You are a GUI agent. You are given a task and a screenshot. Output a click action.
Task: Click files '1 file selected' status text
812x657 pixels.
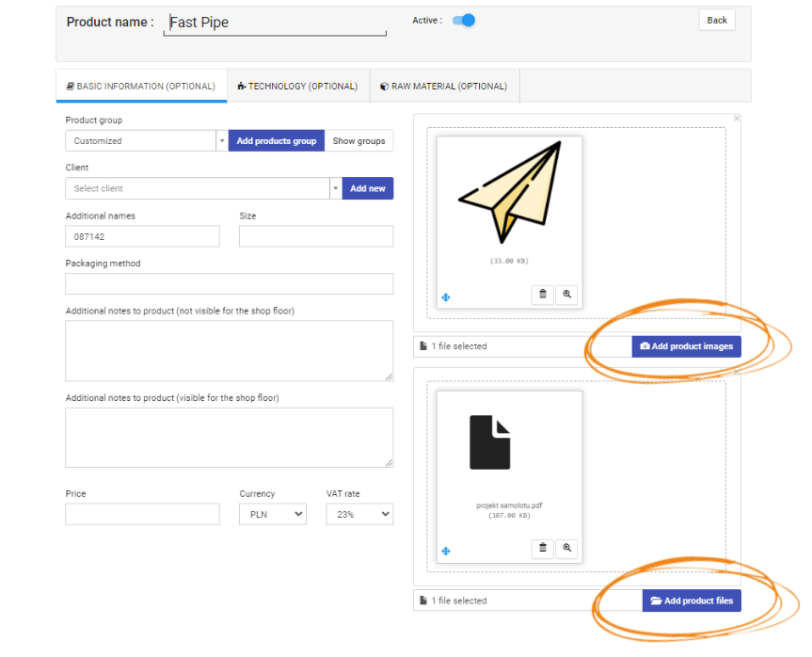point(459,601)
